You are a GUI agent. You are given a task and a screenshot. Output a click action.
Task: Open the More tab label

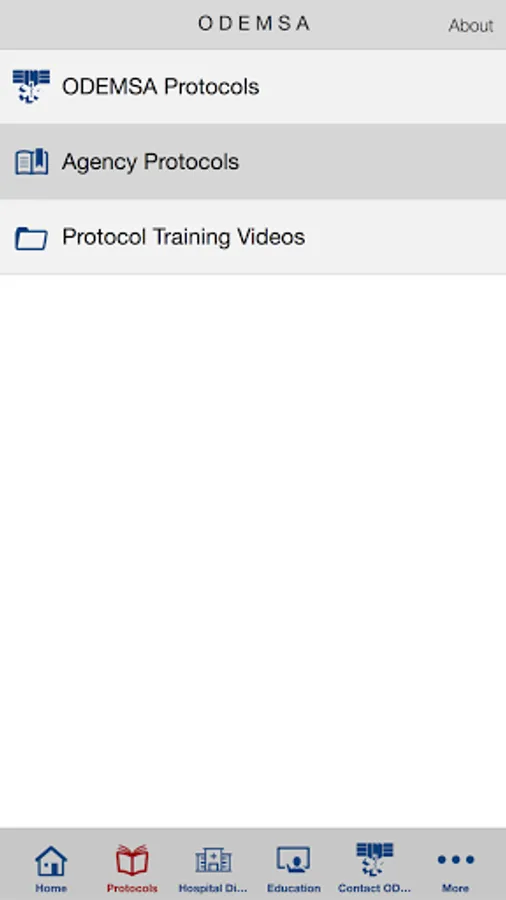pos(456,888)
